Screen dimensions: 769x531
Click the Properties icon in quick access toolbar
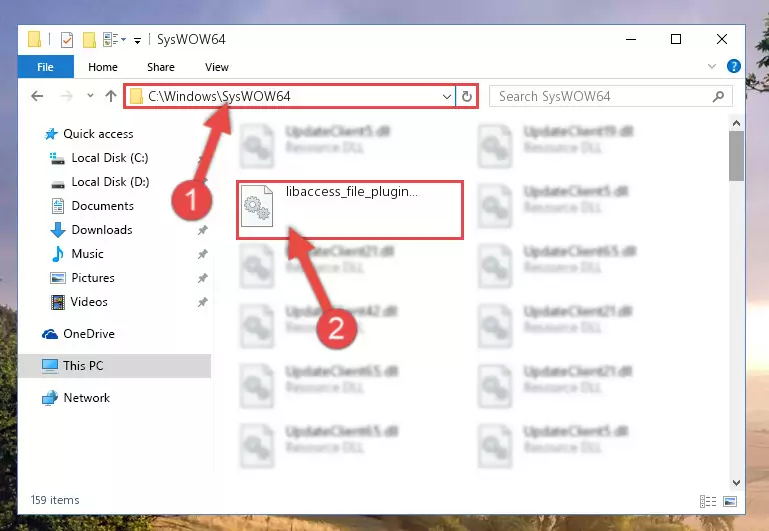[67, 40]
